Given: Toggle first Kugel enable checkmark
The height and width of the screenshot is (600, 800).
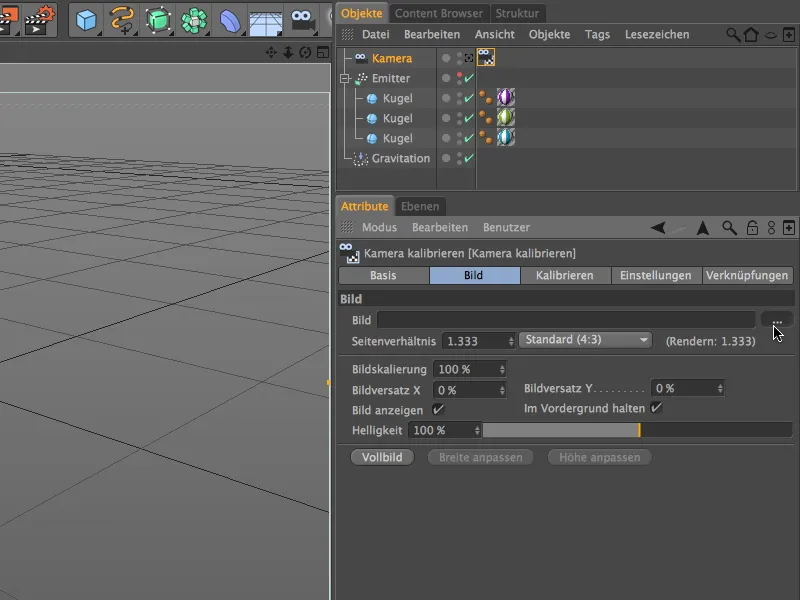Looking at the screenshot, I should pos(469,98).
